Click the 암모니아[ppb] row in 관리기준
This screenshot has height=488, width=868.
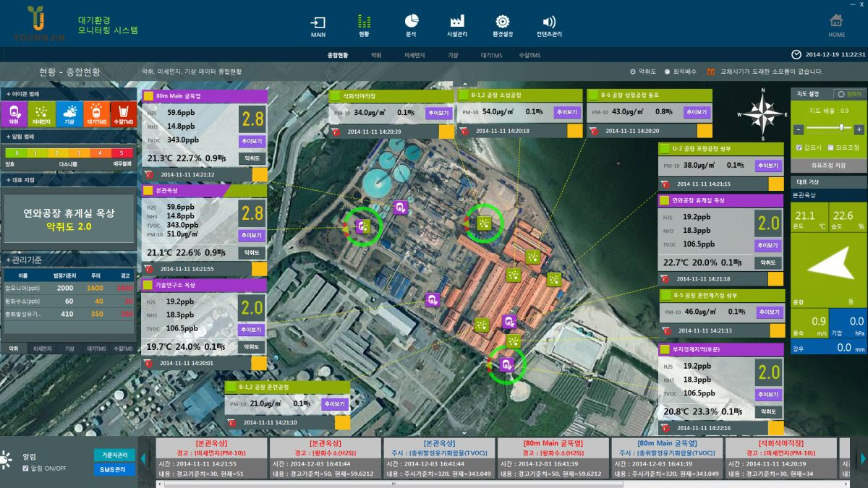pyautogui.click(x=69, y=288)
